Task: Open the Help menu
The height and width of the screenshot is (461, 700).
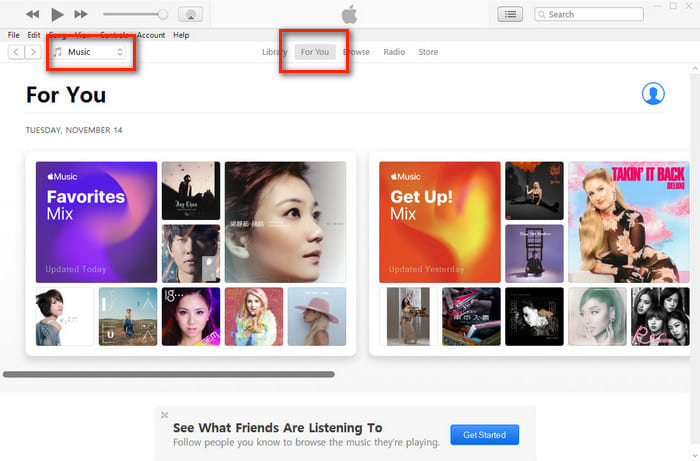Action: coord(181,35)
